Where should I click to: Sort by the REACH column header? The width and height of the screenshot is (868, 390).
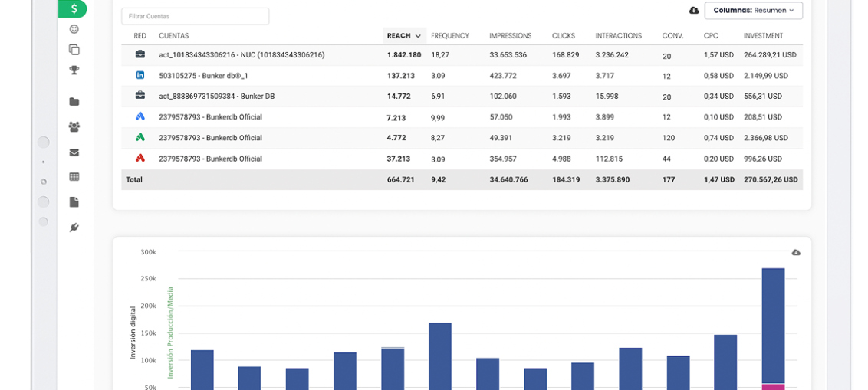403,35
